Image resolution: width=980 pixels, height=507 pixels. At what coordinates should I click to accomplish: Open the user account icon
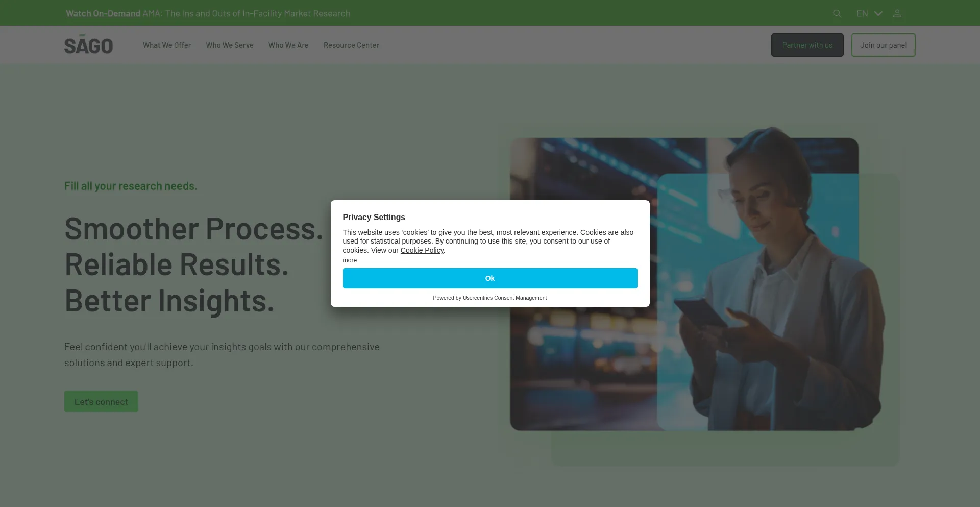coord(897,14)
